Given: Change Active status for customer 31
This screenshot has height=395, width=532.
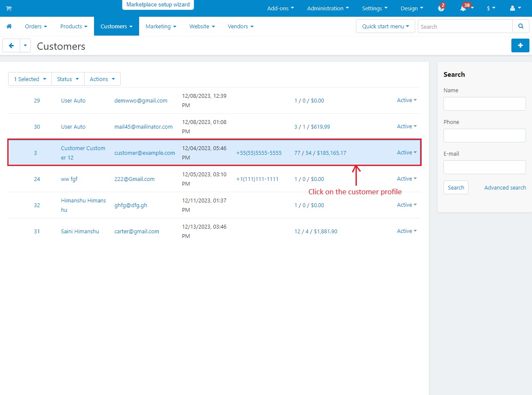Looking at the screenshot, I should coord(407,231).
